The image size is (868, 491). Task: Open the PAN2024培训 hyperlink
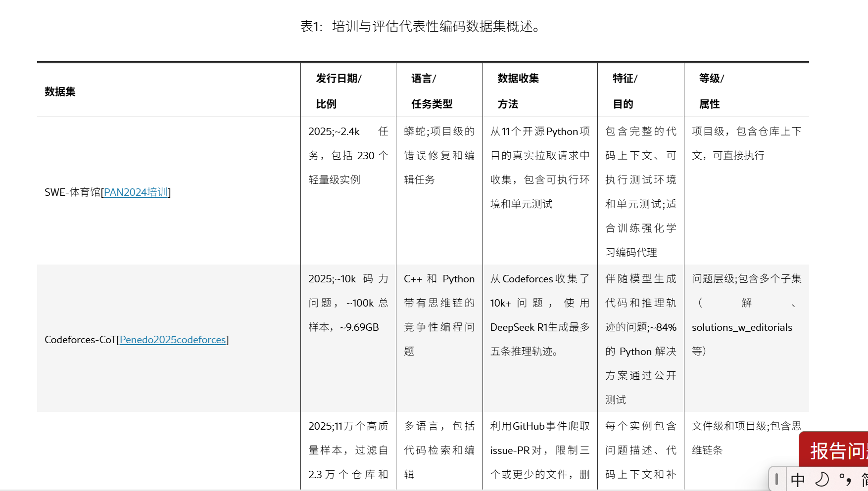coord(135,192)
